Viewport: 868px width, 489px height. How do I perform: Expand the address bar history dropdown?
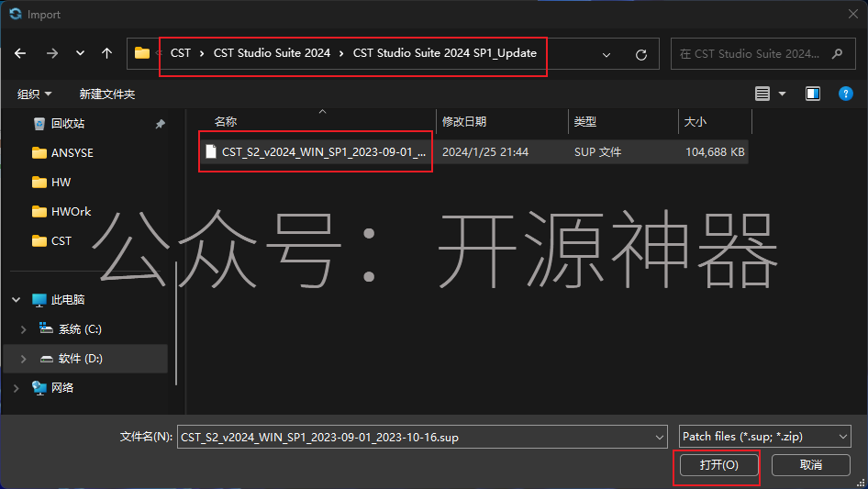coord(606,54)
